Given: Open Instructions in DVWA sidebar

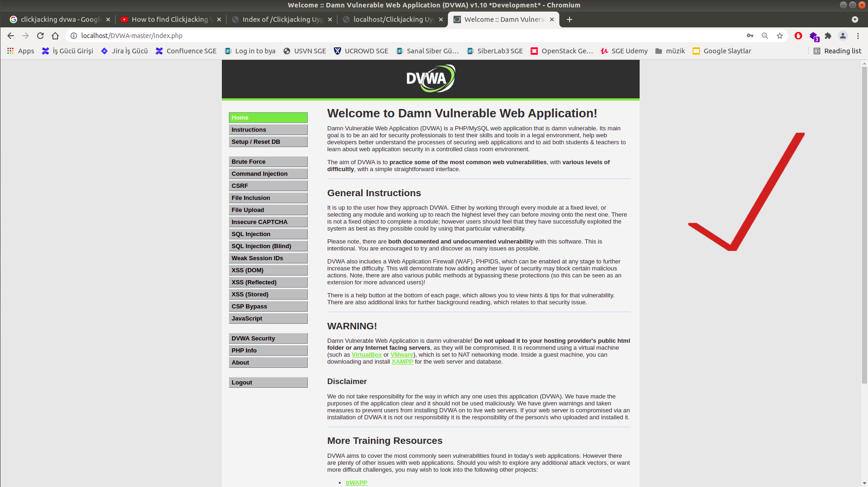Looking at the screenshot, I should coord(268,130).
